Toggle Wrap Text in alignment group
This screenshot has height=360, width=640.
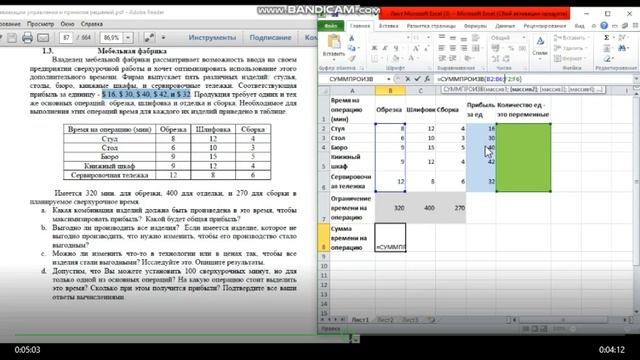476,38
